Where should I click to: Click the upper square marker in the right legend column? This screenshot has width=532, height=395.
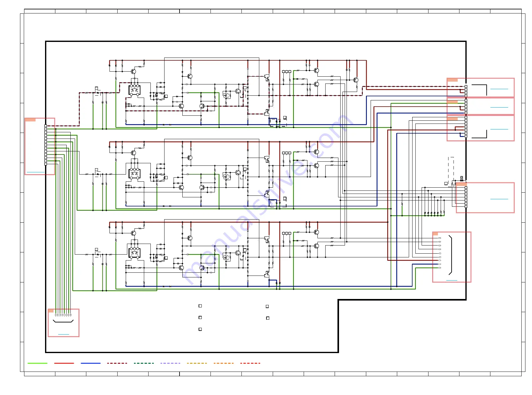point(267,306)
